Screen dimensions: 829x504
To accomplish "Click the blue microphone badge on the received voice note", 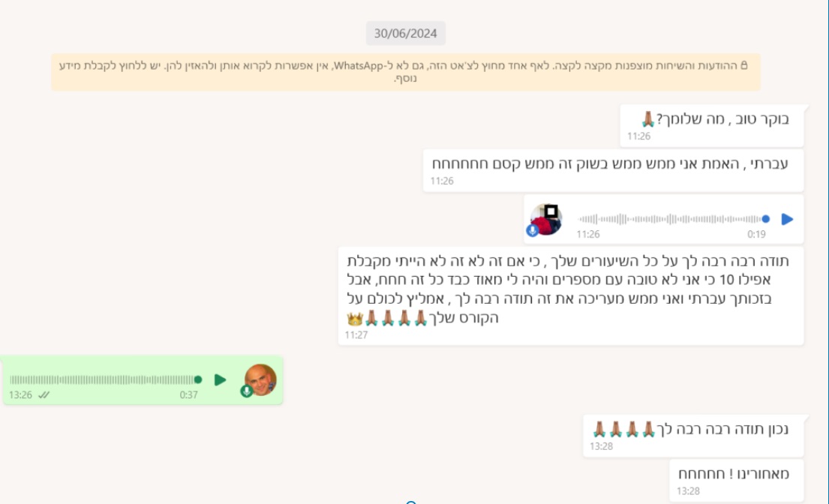I will click(x=533, y=230).
